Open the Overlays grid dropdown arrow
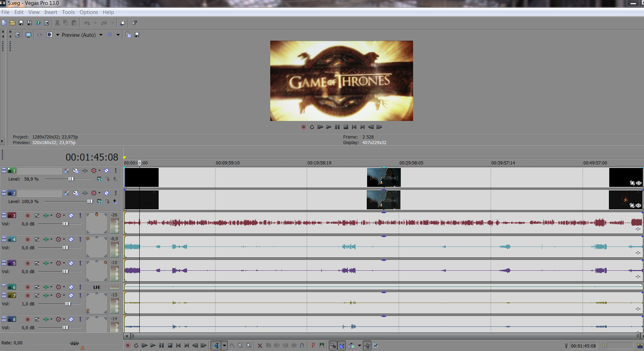Image resolution: width=644 pixels, height=351 pixels. (118, 35)
